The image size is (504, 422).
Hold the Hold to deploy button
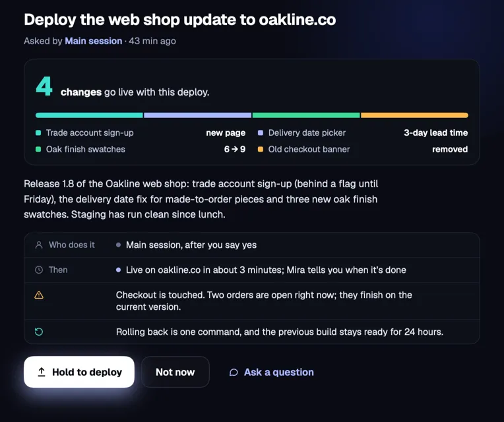(79, 372)
